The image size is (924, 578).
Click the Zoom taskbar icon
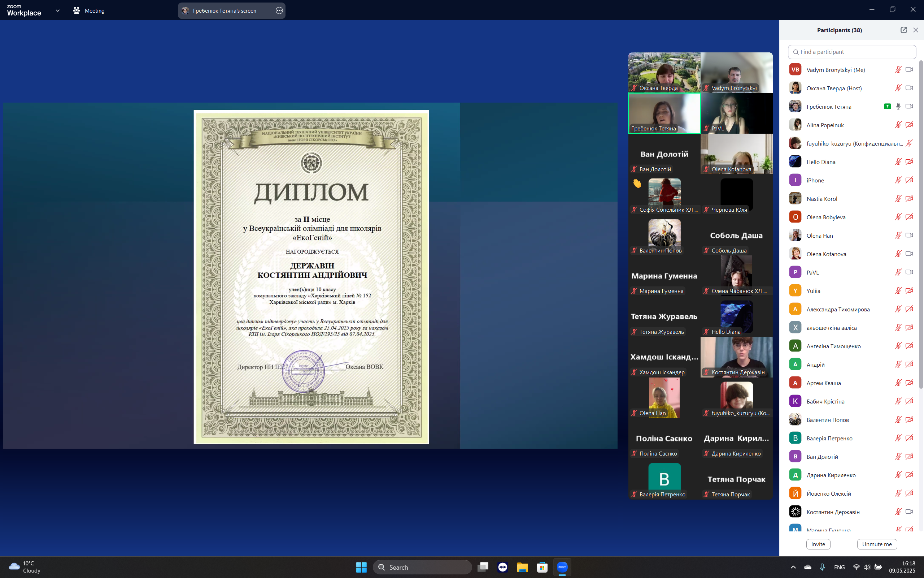[x=562, y=567]
